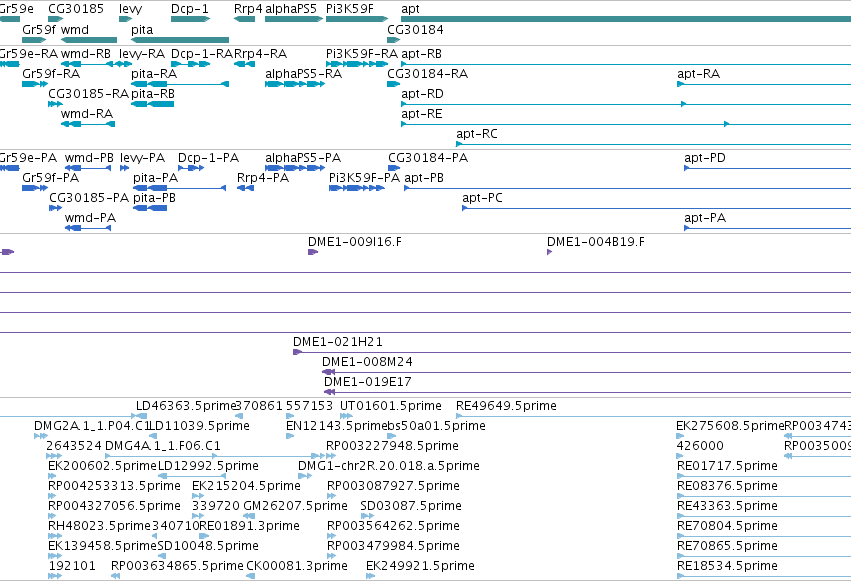851x581 pixels.
Task: Select the apt-RE transcript label
Action: pyautogui.click(x=422, y=114)
